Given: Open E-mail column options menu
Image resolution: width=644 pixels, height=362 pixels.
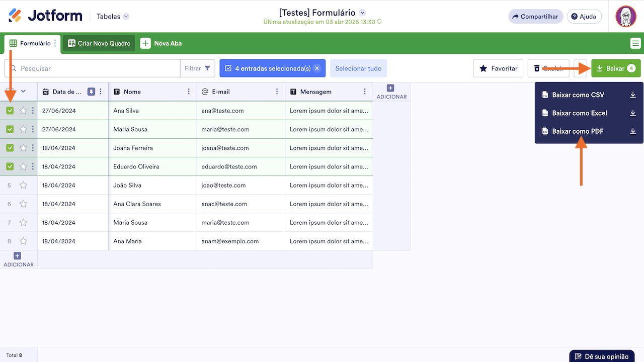Looking at the screenshot, I should tap(277, 92).
